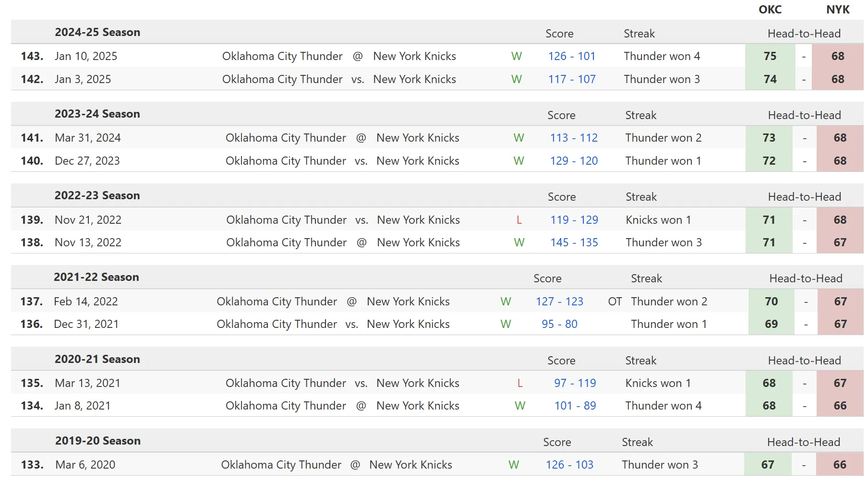
Task: Click the NYK column header
Action: [838, 10]
